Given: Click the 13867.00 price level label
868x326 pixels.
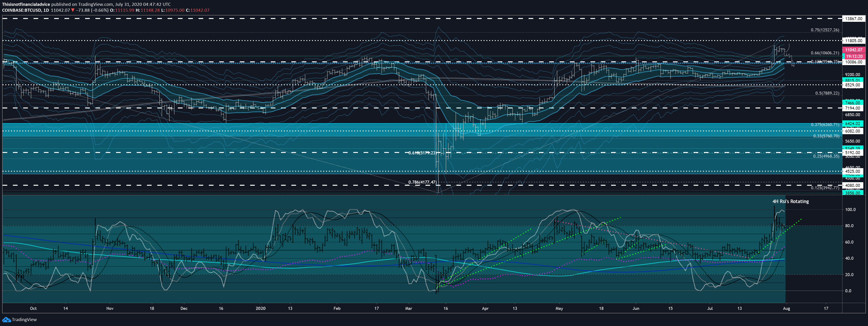Looking at the screenshot, I should coord(853,19).
